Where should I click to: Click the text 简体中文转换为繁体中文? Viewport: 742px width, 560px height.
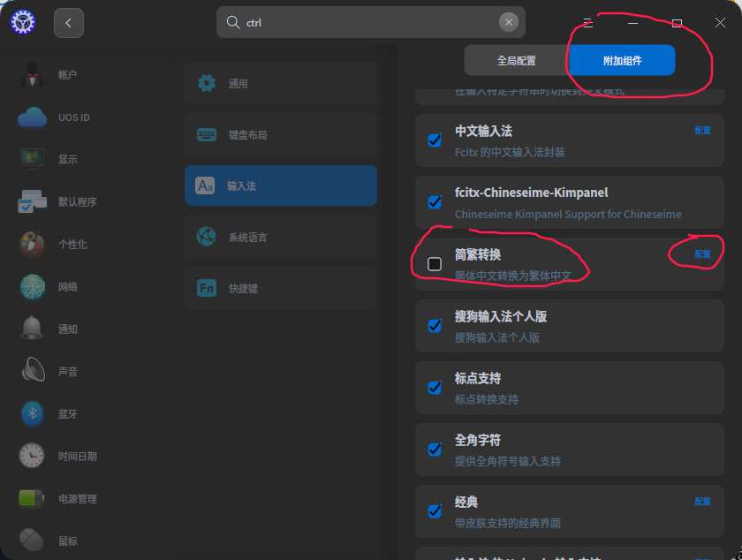pos(513,276)
